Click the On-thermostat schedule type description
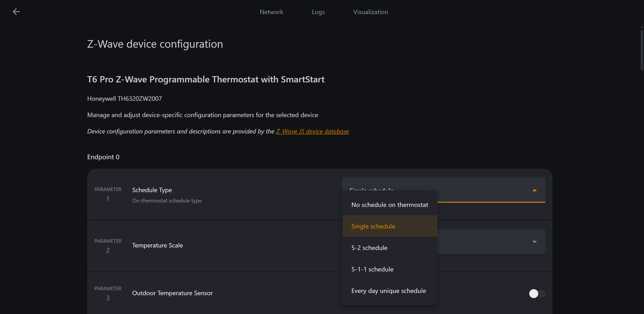 point(167,201)
